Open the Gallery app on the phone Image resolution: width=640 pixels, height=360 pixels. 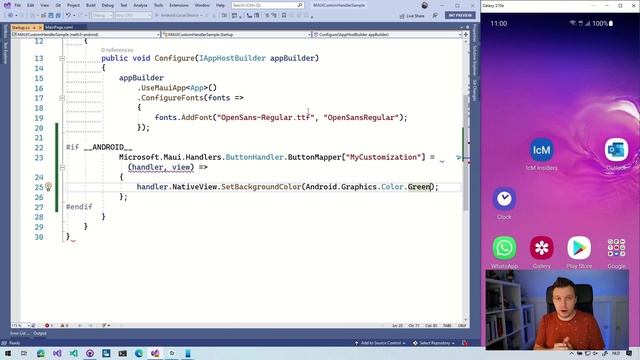(x=541, y=253)
